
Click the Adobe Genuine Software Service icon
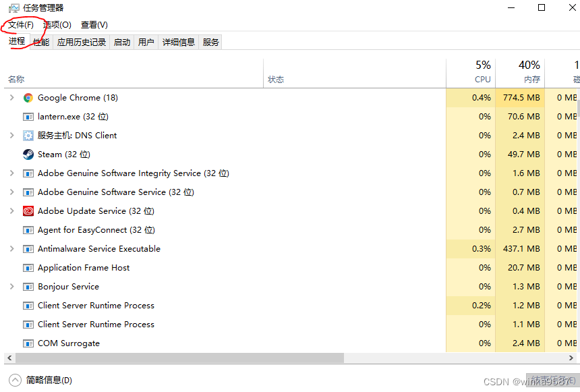coord(28,192)
